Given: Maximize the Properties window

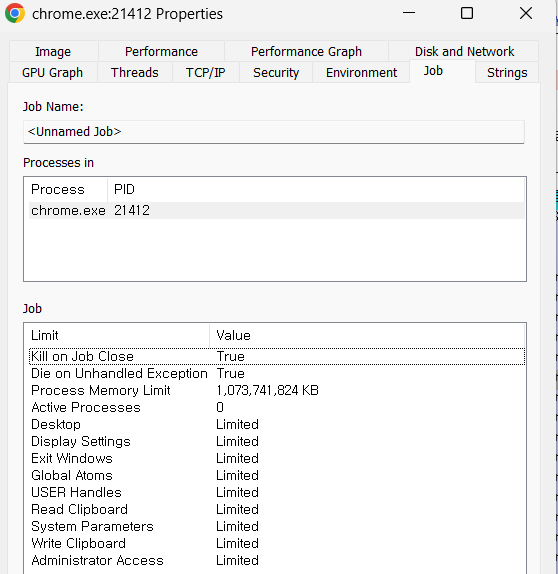Looking at the screenshot, I should point(467,13).
